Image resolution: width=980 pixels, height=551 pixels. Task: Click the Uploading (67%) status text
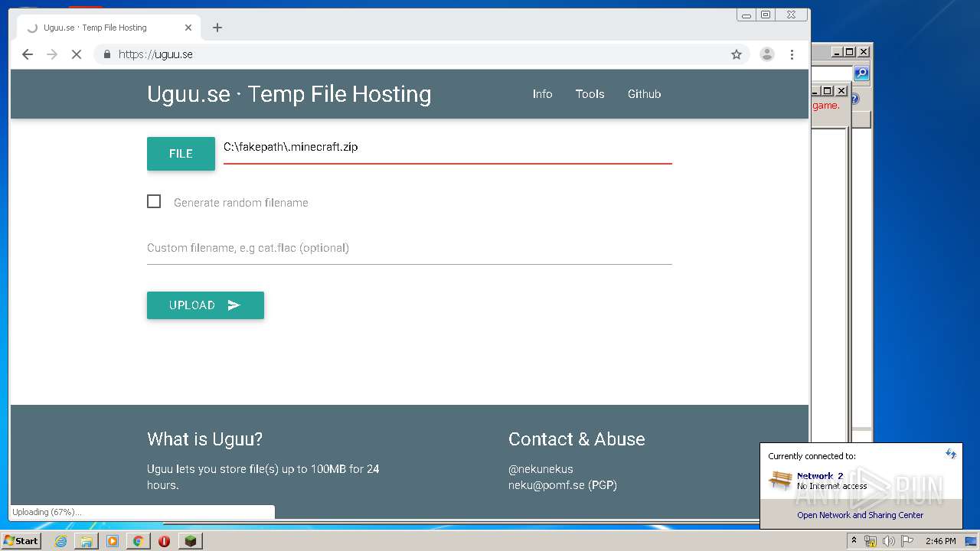pyautogui.click(x=47, y=512)
